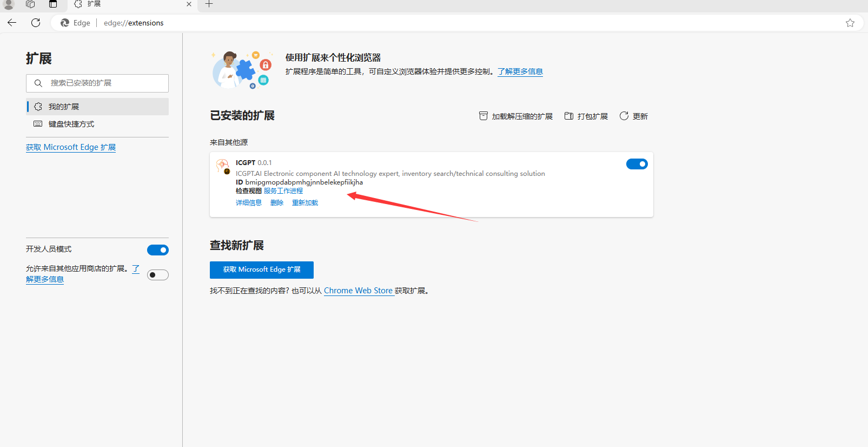This screenshot has width=868, height=447.
Task: Open 键盘快捷方式 in sidebar
Action: coord(97,124)
